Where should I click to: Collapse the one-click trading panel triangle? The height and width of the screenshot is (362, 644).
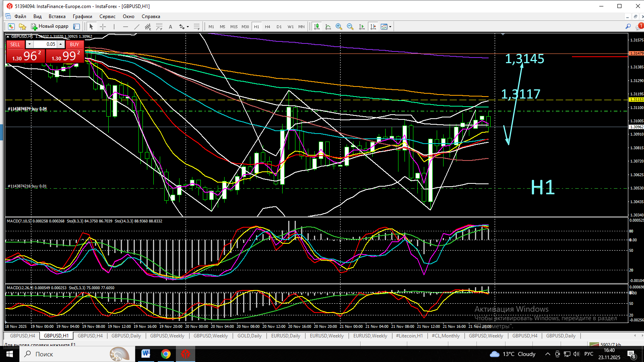point(8,37)
